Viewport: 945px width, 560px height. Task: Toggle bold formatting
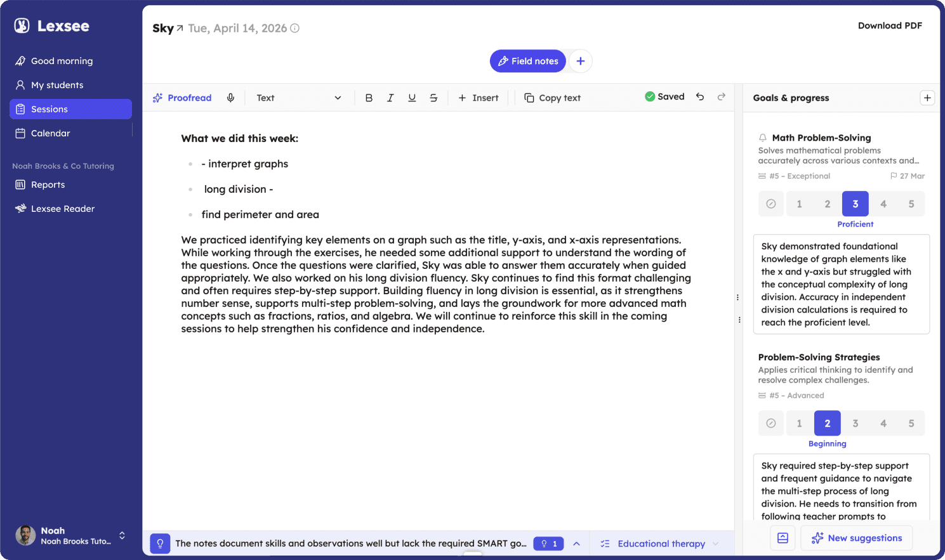369,98
